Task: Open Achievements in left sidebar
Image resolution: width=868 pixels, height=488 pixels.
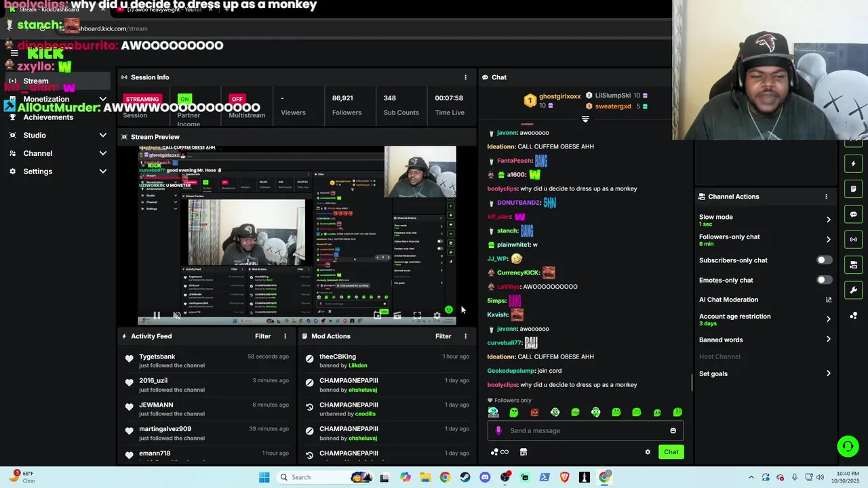Action: [x=48, y=117]
